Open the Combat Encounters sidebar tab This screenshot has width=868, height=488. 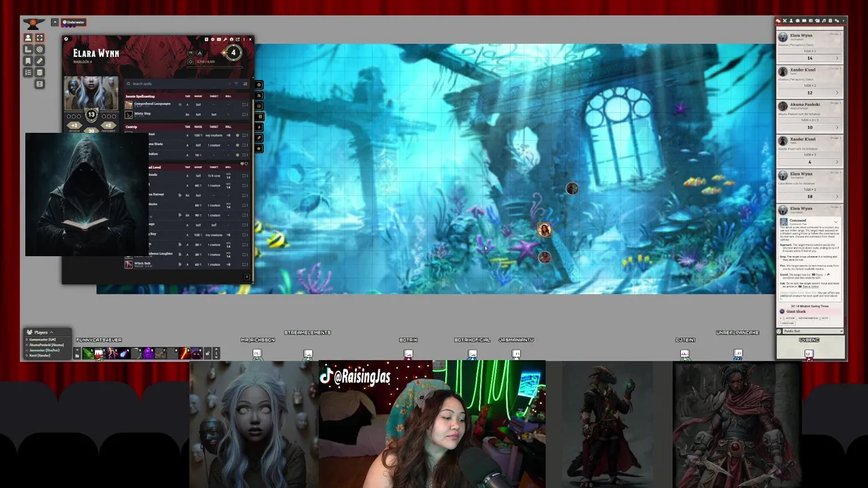click(785, 21)
